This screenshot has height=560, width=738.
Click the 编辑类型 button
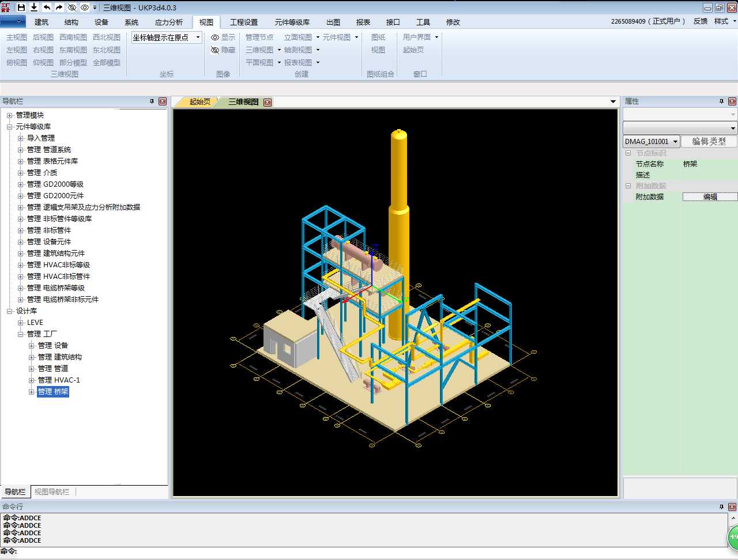tap(709, 142)
